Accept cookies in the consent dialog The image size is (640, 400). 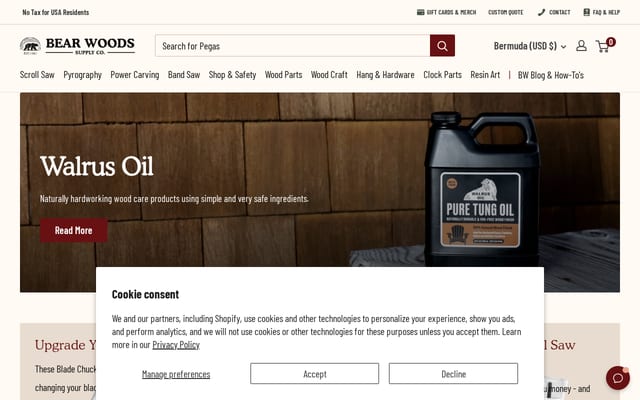(314, 373)
